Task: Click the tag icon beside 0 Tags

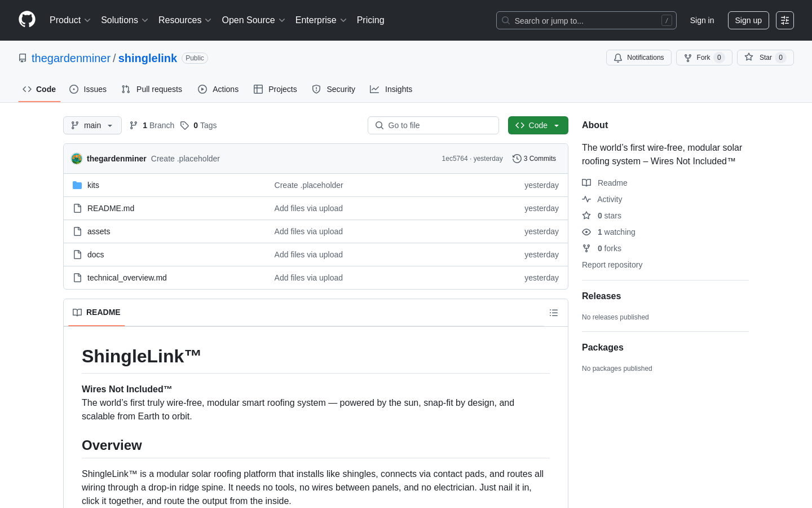Action: click(184, 125)
